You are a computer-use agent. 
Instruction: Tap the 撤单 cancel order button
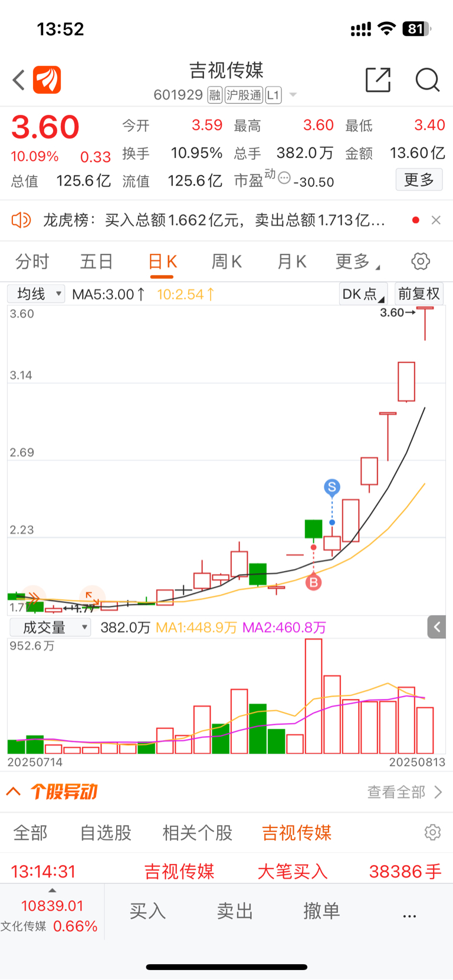[x=321, y=911]
